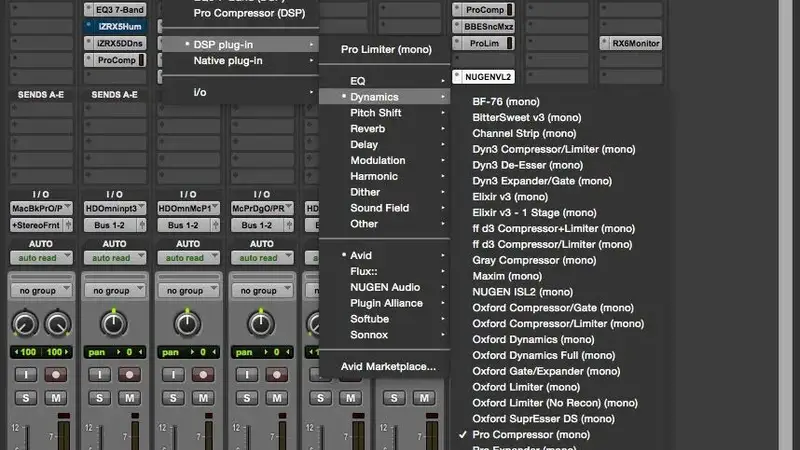This screenshot has height=450, width=800.
Task: Open the Dither plug-in category
Action: pos(385,192)
